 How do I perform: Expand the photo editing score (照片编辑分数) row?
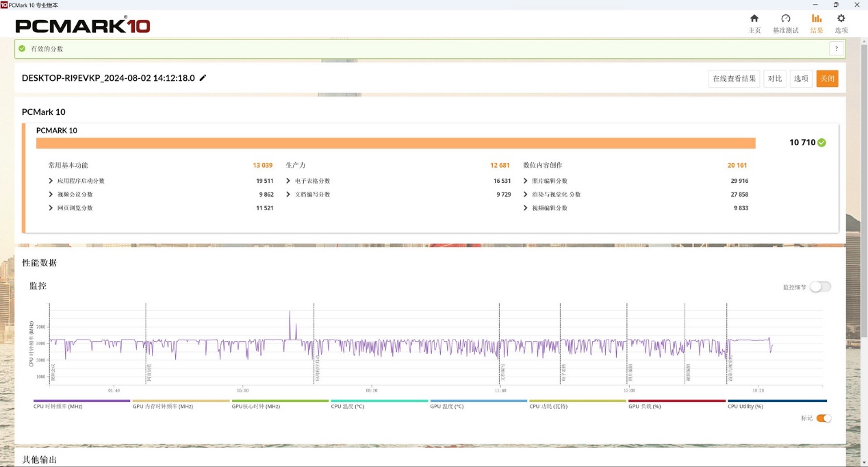click(x=526, y=181)
